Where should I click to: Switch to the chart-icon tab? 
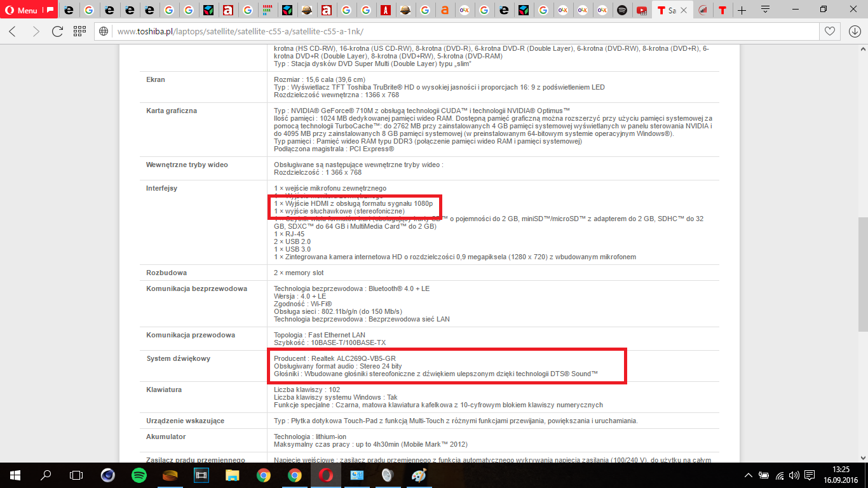tap(703, 10)
